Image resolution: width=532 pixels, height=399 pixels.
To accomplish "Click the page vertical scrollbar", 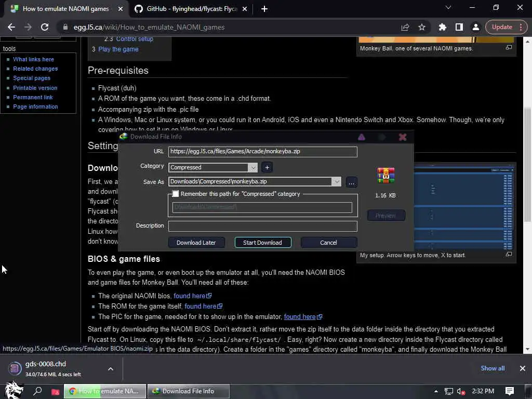I will coord(527,165).
